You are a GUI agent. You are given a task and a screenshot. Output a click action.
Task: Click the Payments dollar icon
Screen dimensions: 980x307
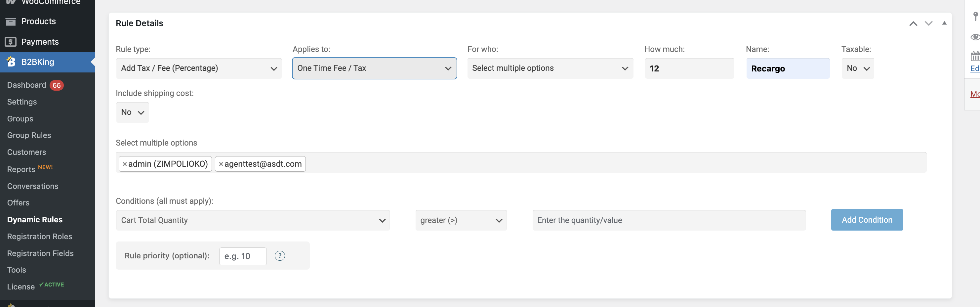tap(11, 42)
